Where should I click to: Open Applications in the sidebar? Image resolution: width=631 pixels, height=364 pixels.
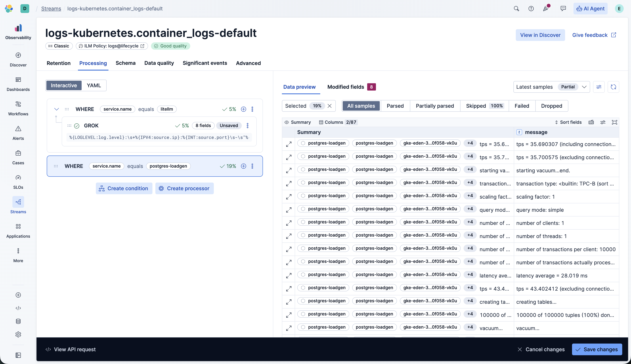(x=18, y=231)
